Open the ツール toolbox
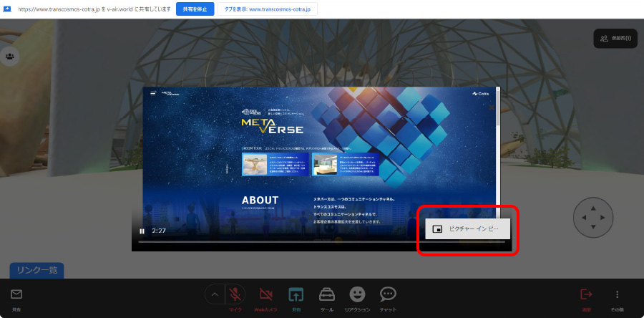The image size is (644, 318). 327,294
